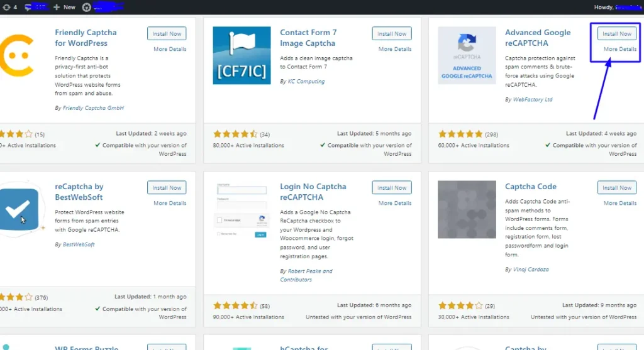Open More Details for Captcha Code
The width and height of the screenshot is (644, 350).
click(619, 203)
